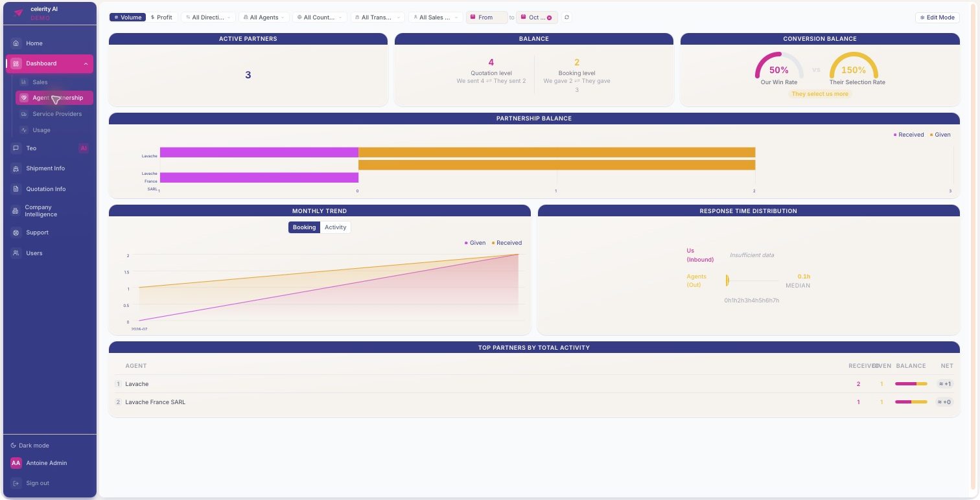Open Support page
Screen dimensions: 980x500
[50, 233]
